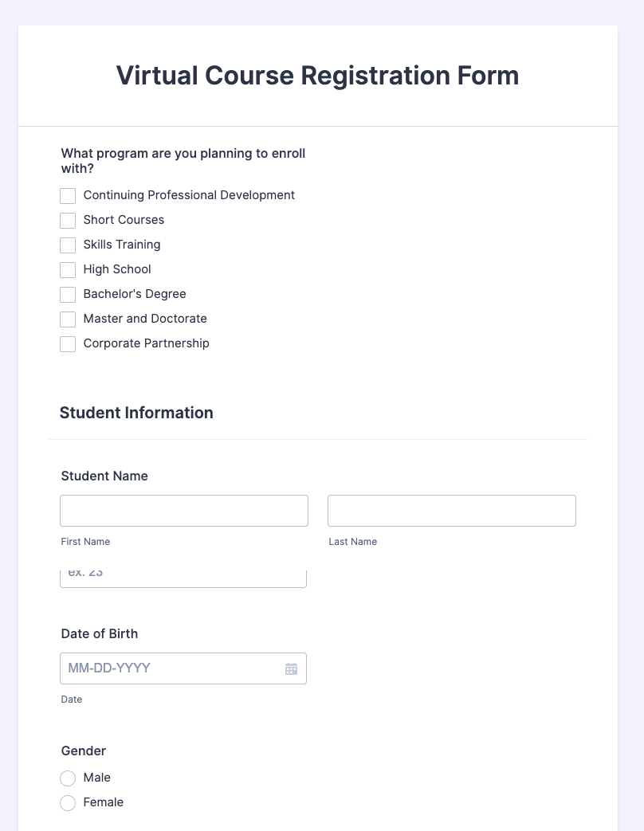Viewport: 644px width, 831px height.
Task: Click the Gender field label
Action: coord(84,751)
